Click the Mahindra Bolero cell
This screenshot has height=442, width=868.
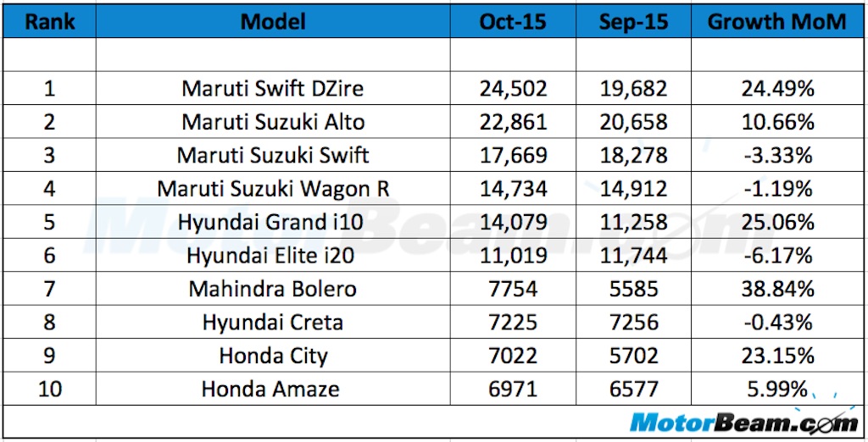pos(272,290)
